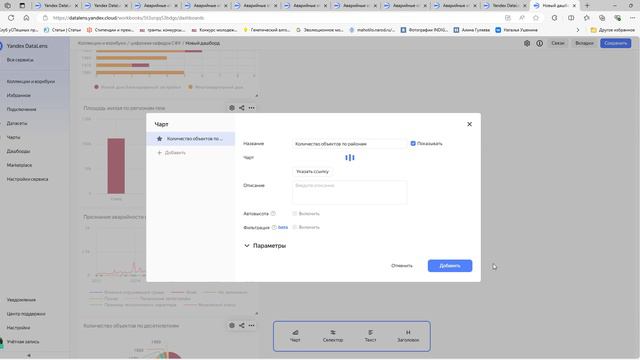Open the 'Статьи | Статьи' bookmark
The width and height of the screenshot is (640, 360).
coord(62,30)
